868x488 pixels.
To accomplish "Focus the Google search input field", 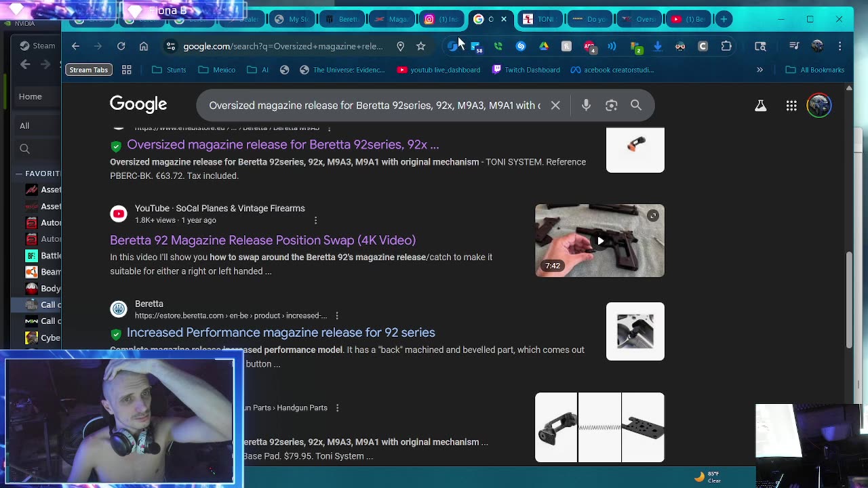I will tap(375, 105).
